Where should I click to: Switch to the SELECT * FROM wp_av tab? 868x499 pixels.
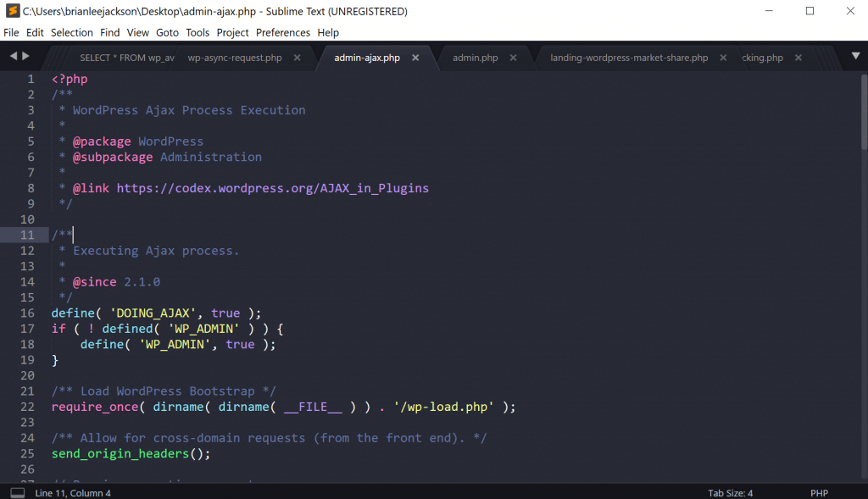(x=126, y=58)
